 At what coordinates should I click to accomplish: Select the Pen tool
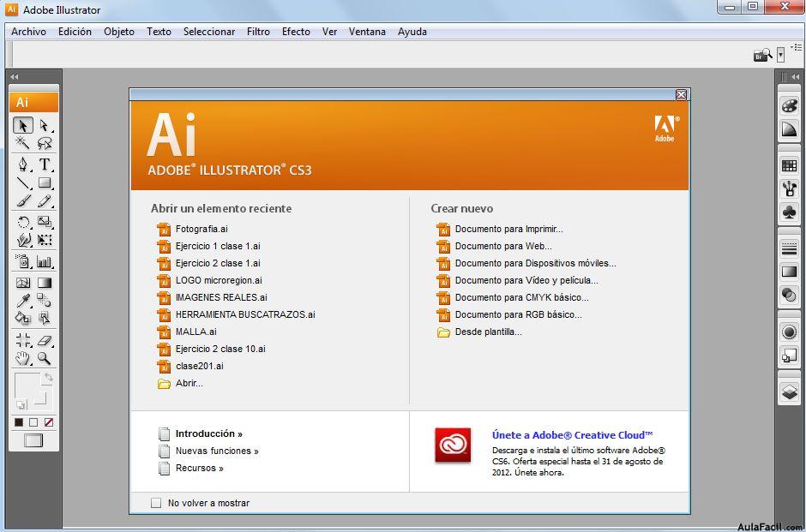tap(22, 164)
